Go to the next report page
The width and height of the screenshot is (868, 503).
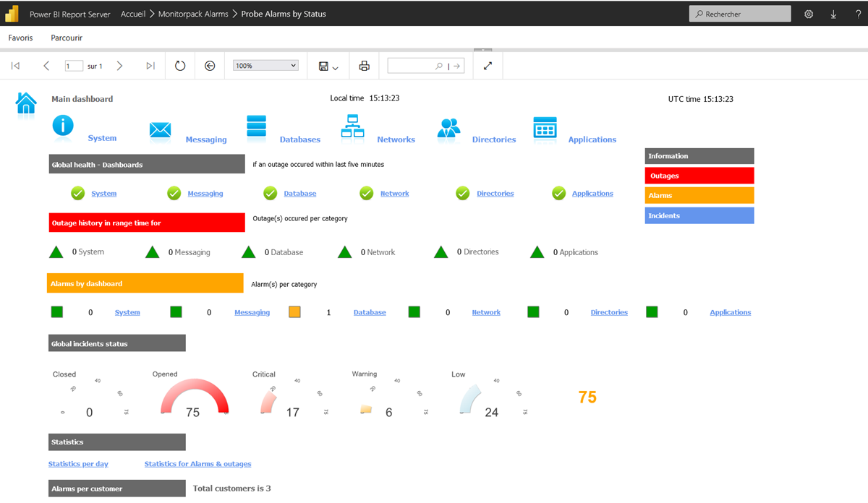[119, 66]
